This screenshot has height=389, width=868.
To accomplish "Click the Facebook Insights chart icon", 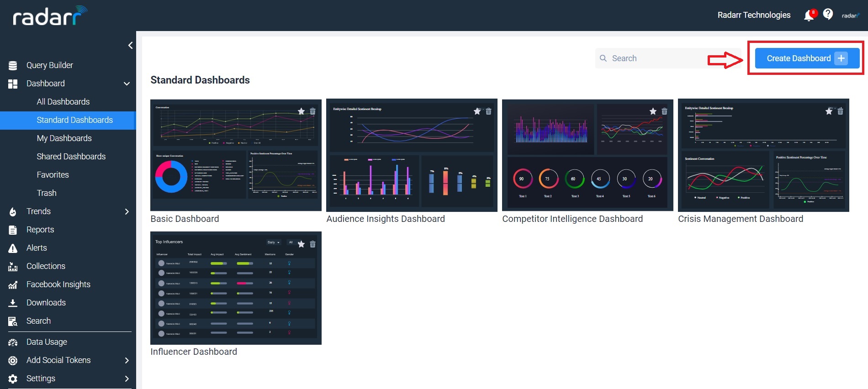I will point(13,284).
